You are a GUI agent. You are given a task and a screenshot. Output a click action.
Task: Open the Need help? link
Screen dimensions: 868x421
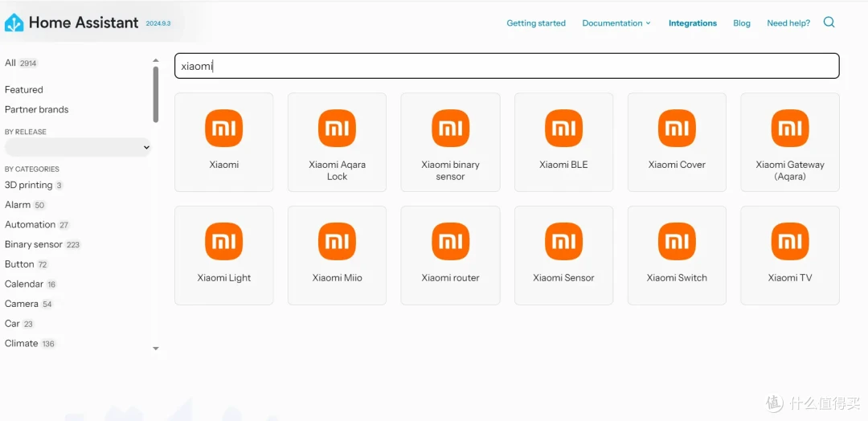pyautogui.click(x=788, y=23)
